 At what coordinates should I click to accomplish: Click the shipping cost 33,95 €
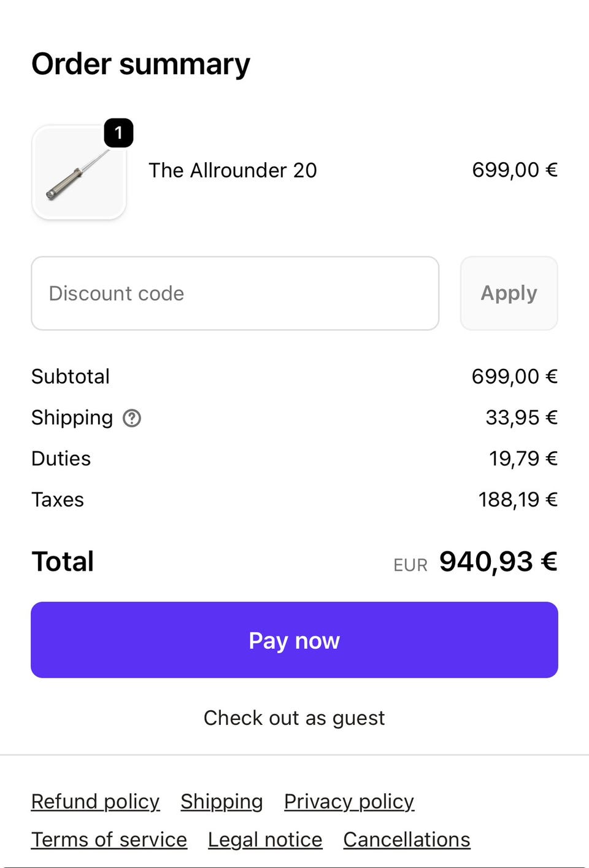(x=522, y=417)
